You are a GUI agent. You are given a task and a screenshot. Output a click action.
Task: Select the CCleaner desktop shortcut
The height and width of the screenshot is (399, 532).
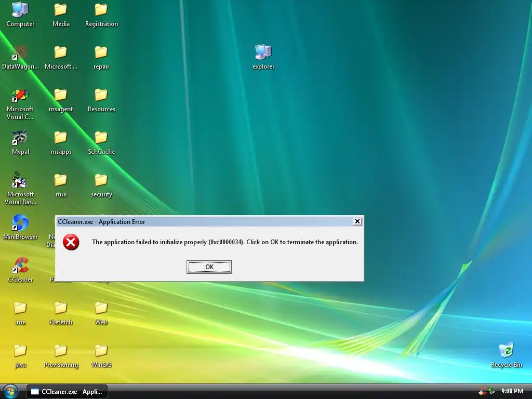(20, 270)
